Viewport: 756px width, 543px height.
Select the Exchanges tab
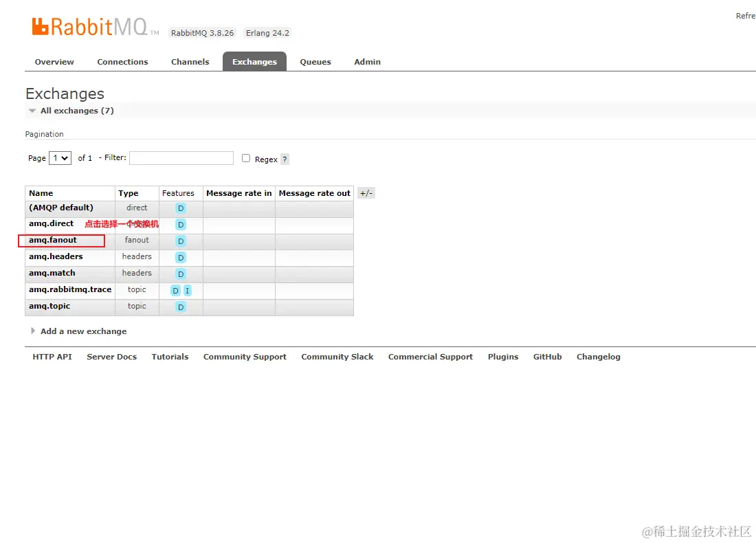click(x=254, y=62)
